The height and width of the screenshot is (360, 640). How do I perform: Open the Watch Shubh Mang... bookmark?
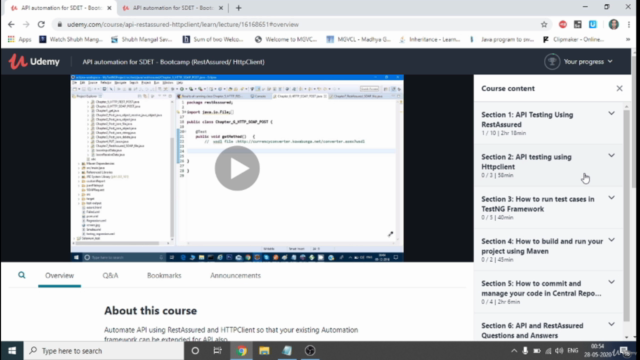click(71, 39)
